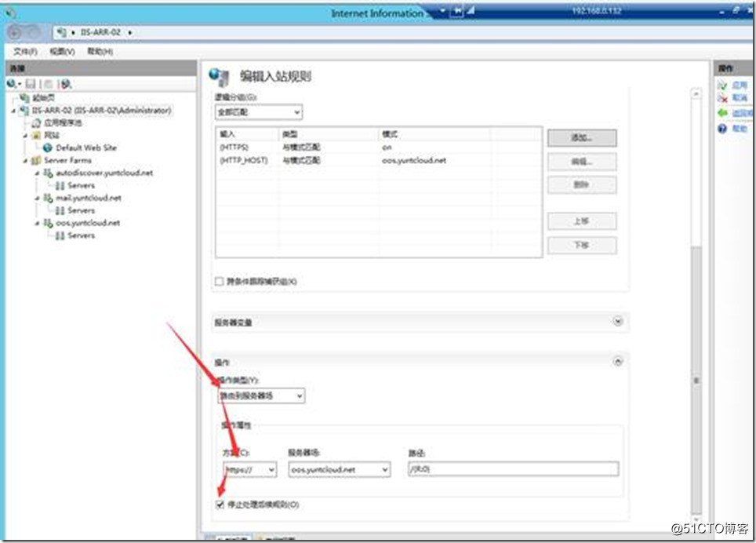Open Servers under mail.yuntcloud.net
Viewport: 756px width, 543px height.
(81, 210)
